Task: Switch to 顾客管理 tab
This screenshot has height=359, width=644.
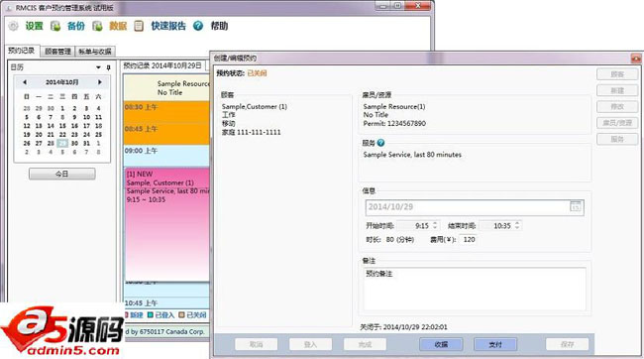Action: pyautogui.click(x=57, y=52)
